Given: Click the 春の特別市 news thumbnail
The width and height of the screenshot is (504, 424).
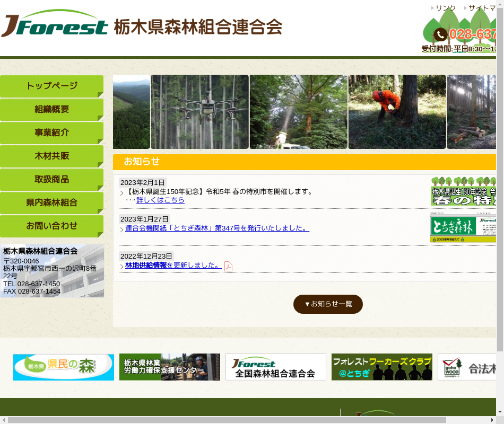Looking at the screenshot, I should pyautogui.click(x=463, y=191).
